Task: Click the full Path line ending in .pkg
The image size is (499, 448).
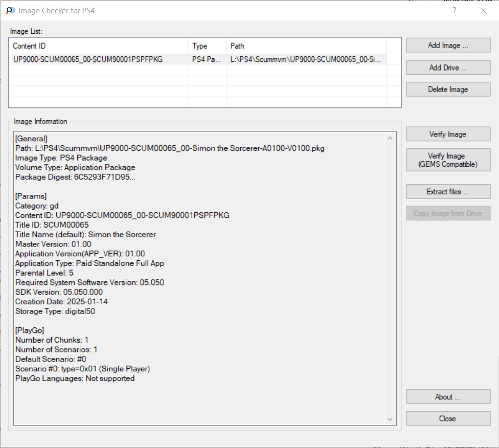Action: (x=170, y=148)
